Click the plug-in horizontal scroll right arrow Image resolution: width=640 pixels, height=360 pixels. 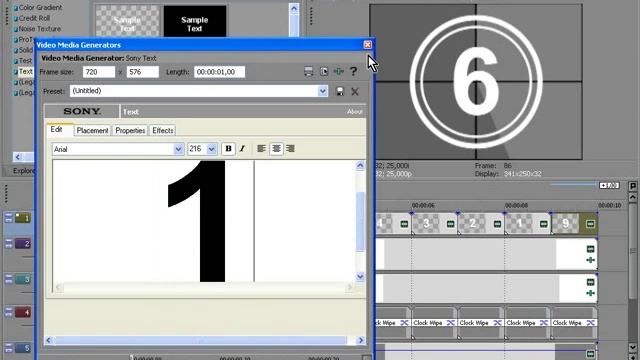361,340
